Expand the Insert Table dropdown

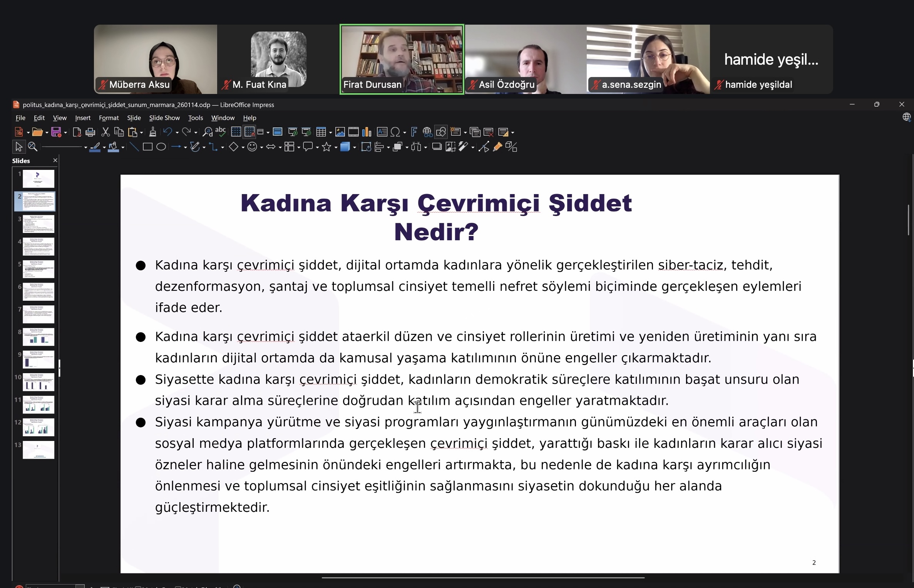[330, 132]
